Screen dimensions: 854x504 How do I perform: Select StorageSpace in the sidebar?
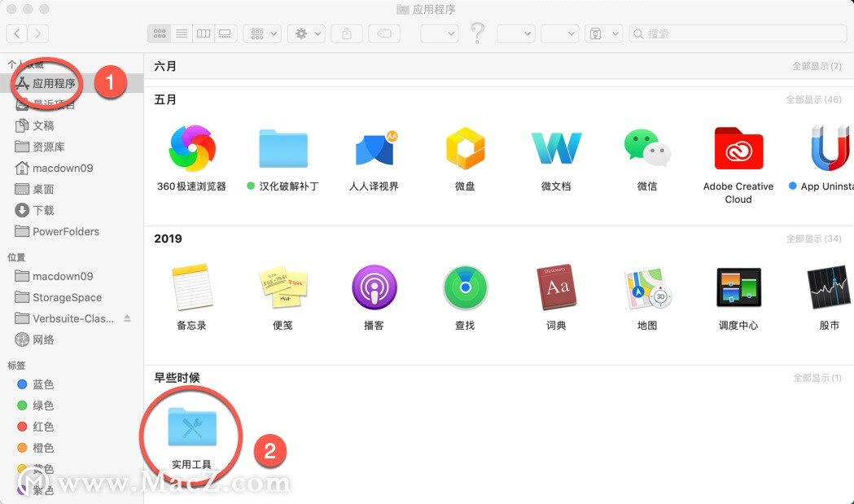(x=72, y=297)
